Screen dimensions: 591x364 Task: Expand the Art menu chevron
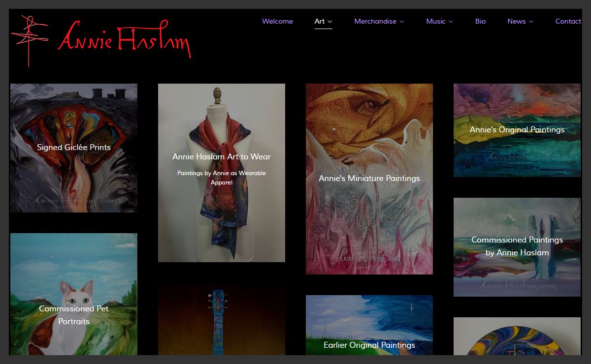(330, 22)
